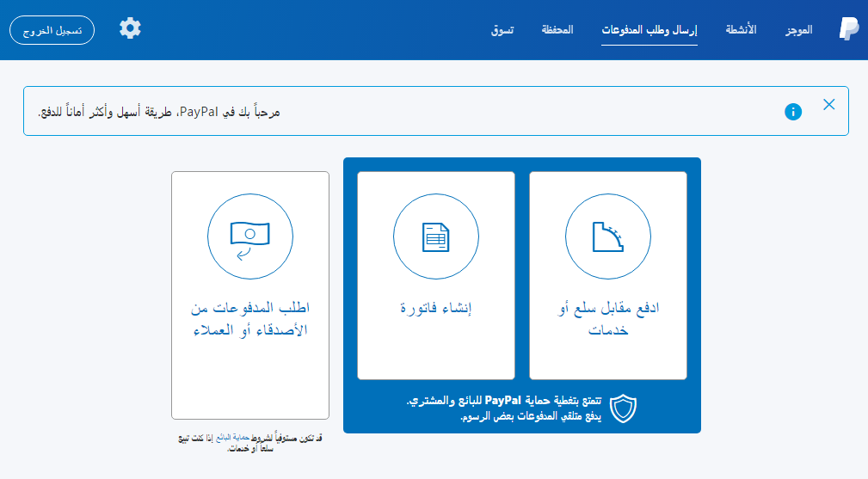Select إرسال وطلب المدفوعات tab
This screenshot has width=868, height=479.
tap(649, 30)
